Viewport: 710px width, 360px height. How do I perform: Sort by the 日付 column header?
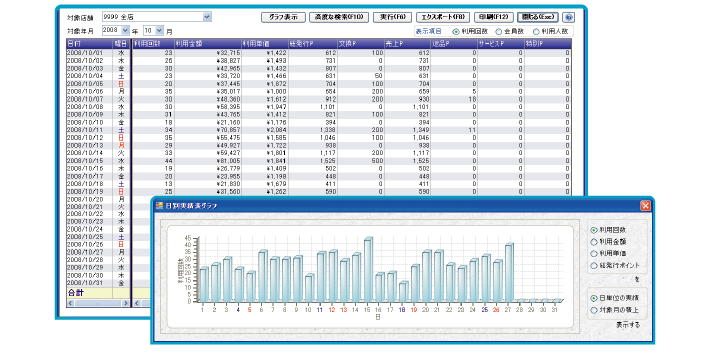pos(90,44)
